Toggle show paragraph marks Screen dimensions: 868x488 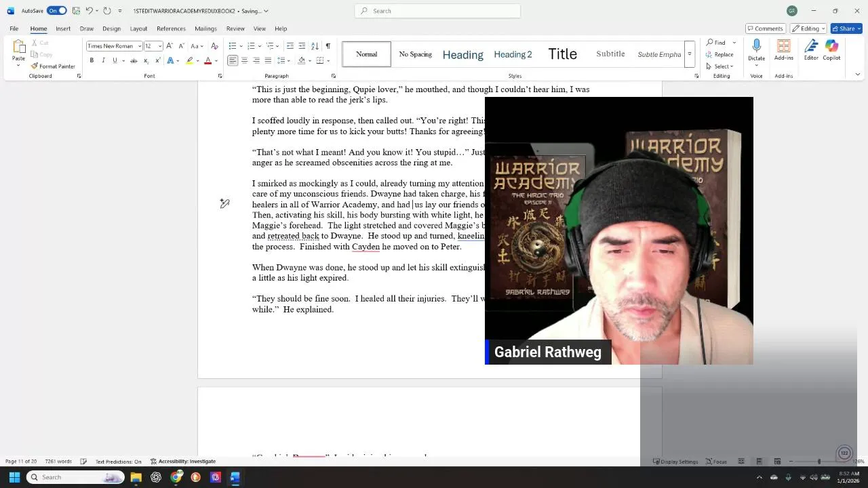point(328,46)
